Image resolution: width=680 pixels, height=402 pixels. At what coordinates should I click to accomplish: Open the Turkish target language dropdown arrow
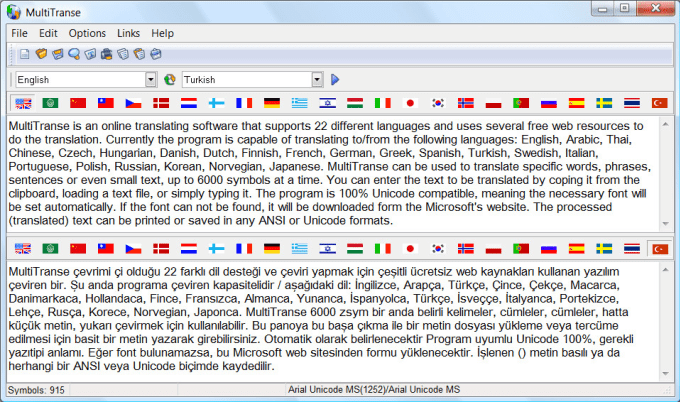pyautogui.click(x=317, y=80)
